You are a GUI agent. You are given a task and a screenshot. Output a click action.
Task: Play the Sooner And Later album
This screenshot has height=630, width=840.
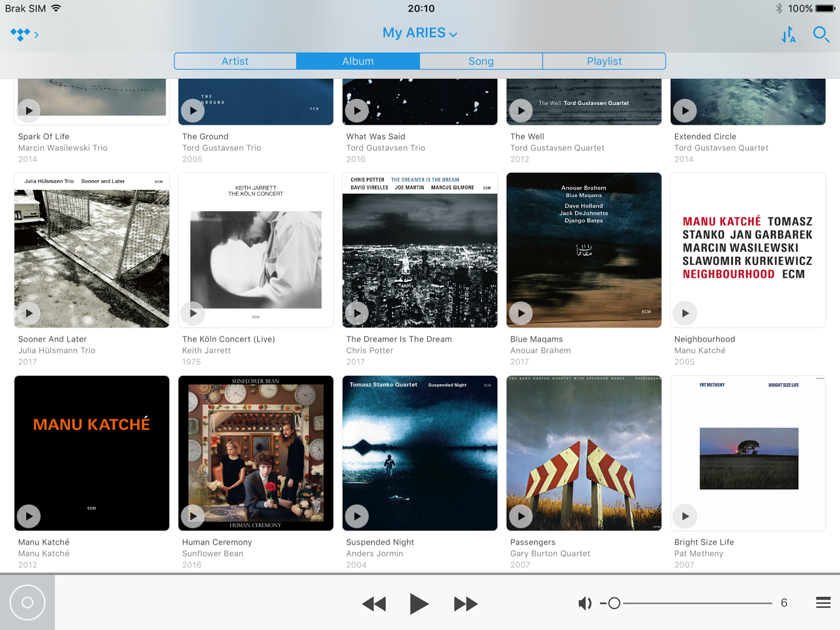coord(29,313)
